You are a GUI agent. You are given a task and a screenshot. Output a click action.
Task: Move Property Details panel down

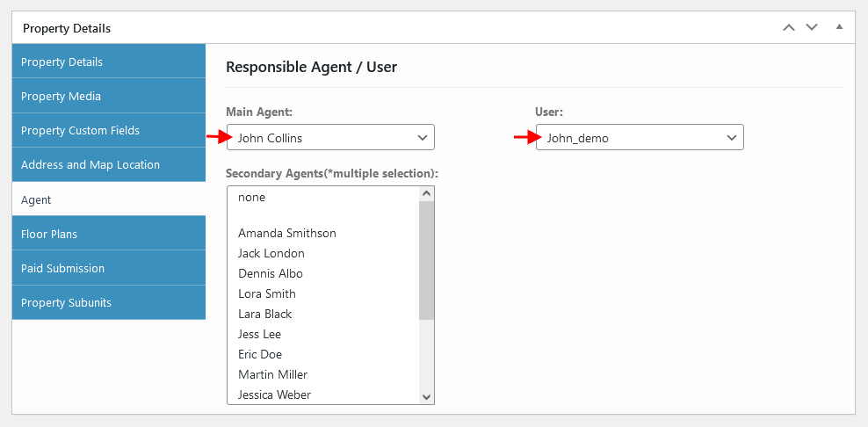812,28
